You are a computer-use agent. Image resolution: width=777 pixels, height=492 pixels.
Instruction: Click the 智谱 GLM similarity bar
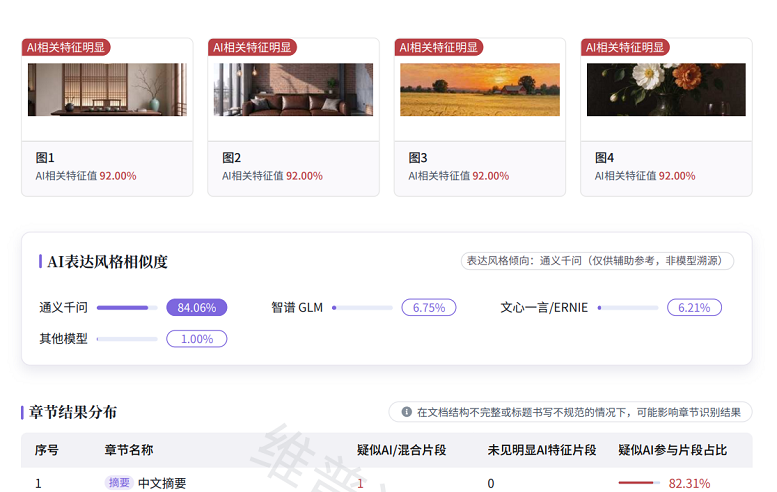tap(362, 308)
